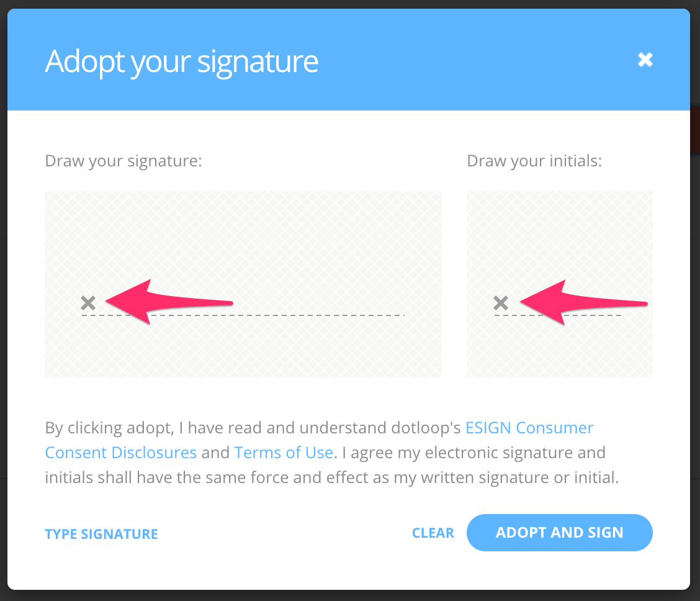Open the Terms of Use link
700x601 pixels.
pos(283,452)
